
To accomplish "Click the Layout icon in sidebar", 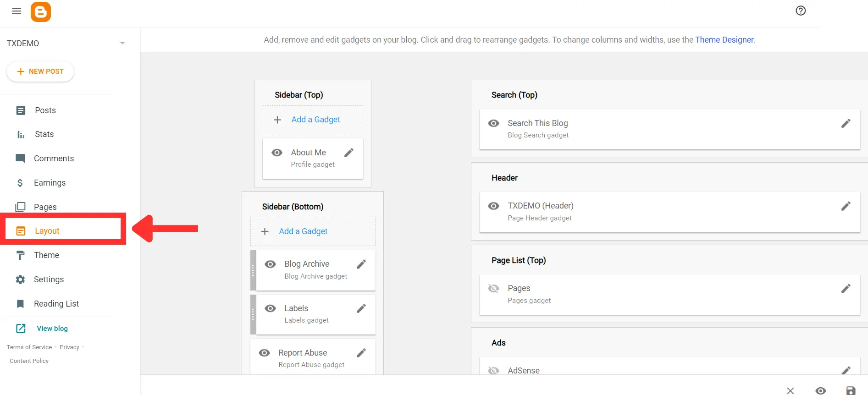I will click(21, 231).
